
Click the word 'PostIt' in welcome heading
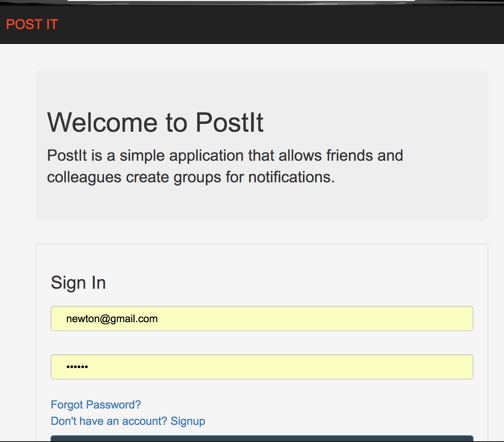[x=230, y=122]
